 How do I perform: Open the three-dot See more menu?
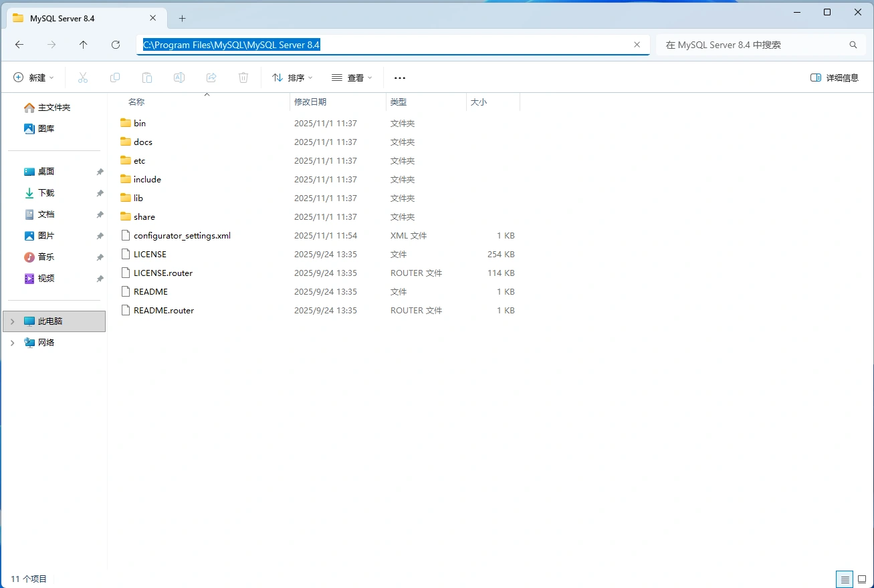(400, 78)
